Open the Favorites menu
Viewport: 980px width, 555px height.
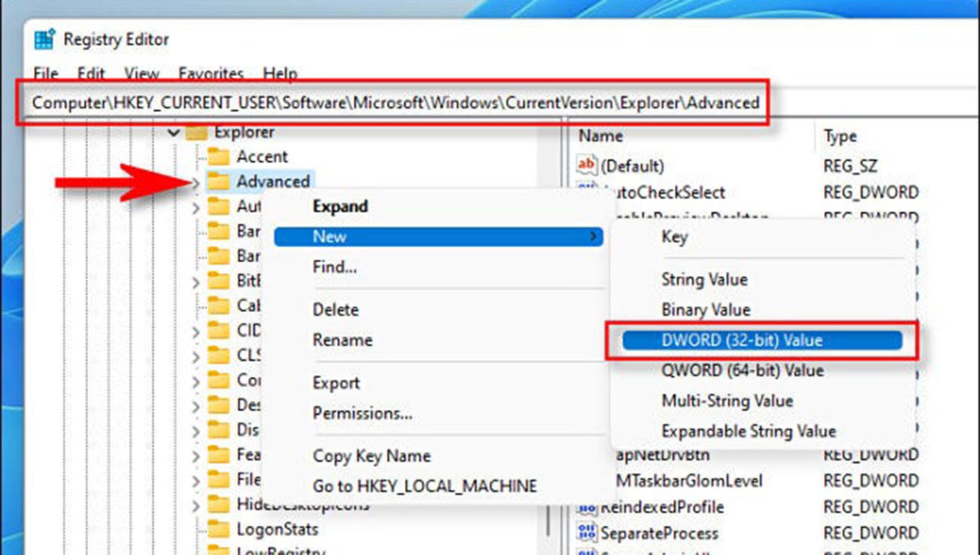[211, 74]
